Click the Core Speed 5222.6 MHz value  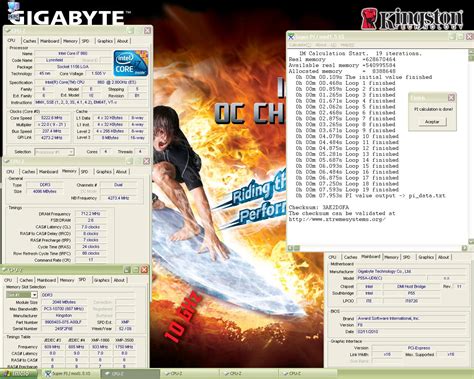click(x=53, y=118)
